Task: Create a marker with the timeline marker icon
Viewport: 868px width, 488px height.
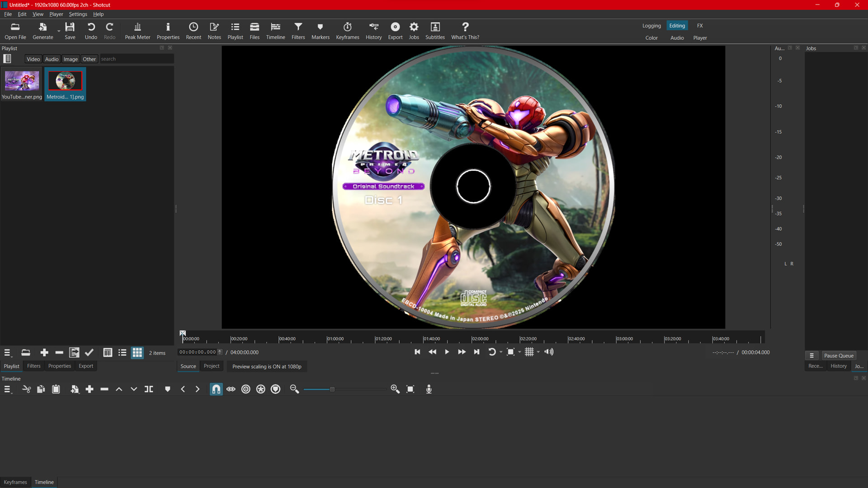Action: tap(168, 389)
